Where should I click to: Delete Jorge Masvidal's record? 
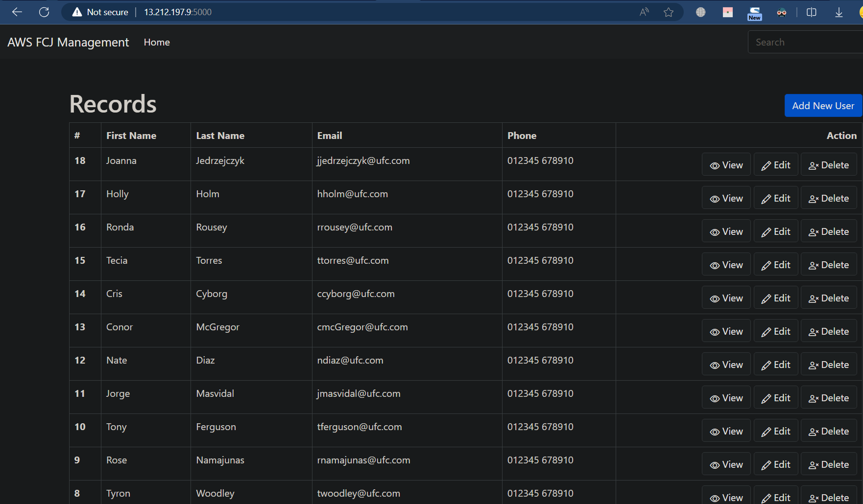pyautogui.click(x=829, y=398)
